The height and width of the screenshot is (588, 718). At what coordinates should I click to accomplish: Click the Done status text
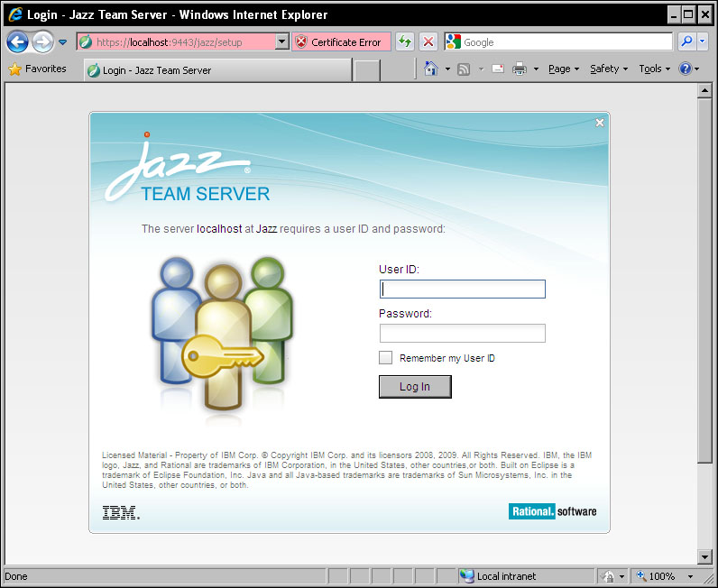click(16, 576)
